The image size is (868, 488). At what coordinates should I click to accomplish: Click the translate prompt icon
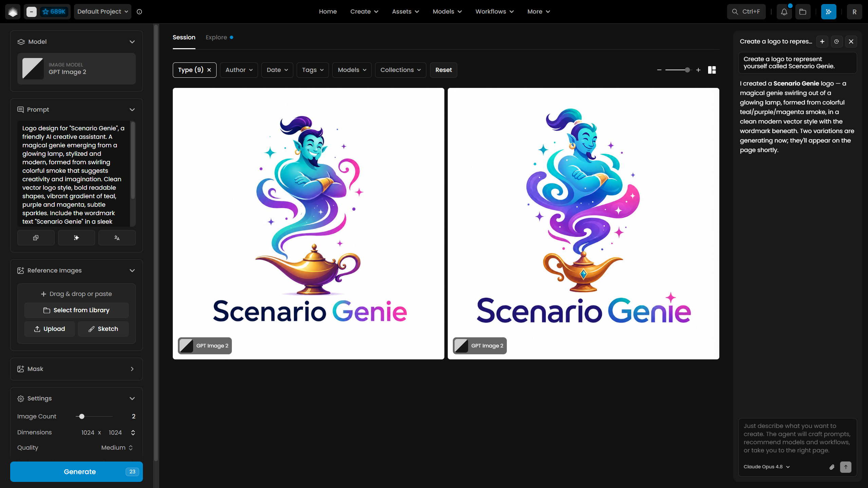point(117,238)
